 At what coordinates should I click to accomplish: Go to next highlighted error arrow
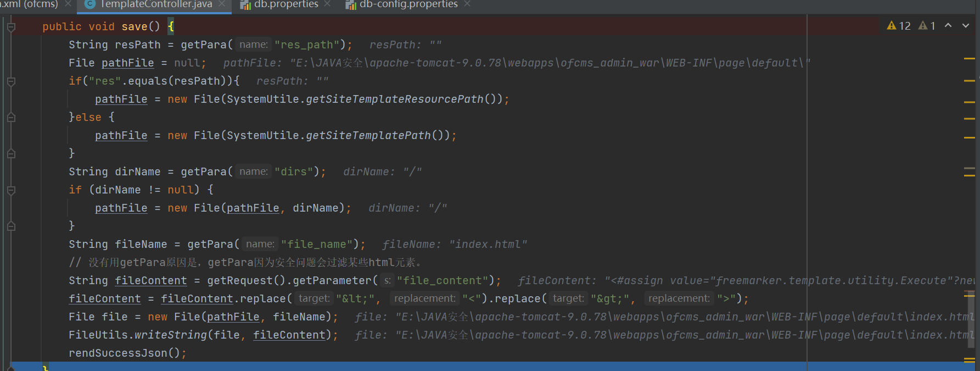pyautogui.click(x=966, y=25)
